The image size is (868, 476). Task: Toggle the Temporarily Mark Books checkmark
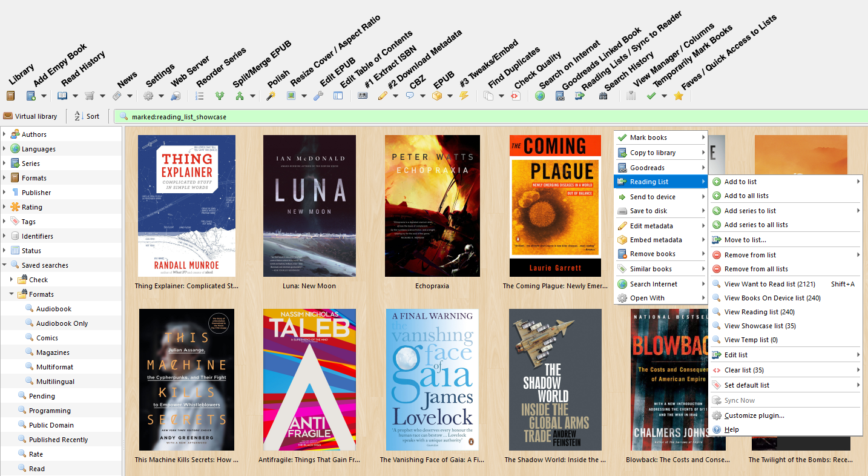pyautogui.click(x=651, y=96)
